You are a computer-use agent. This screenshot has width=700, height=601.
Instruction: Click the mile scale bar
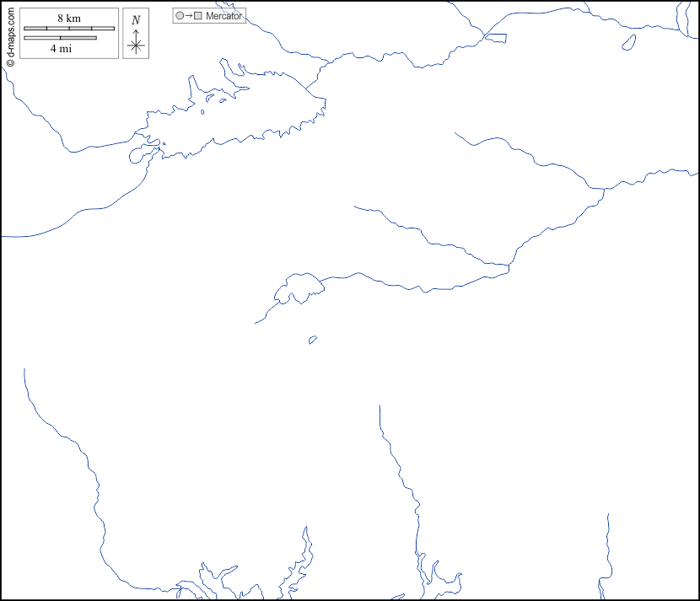coord(60,38)
